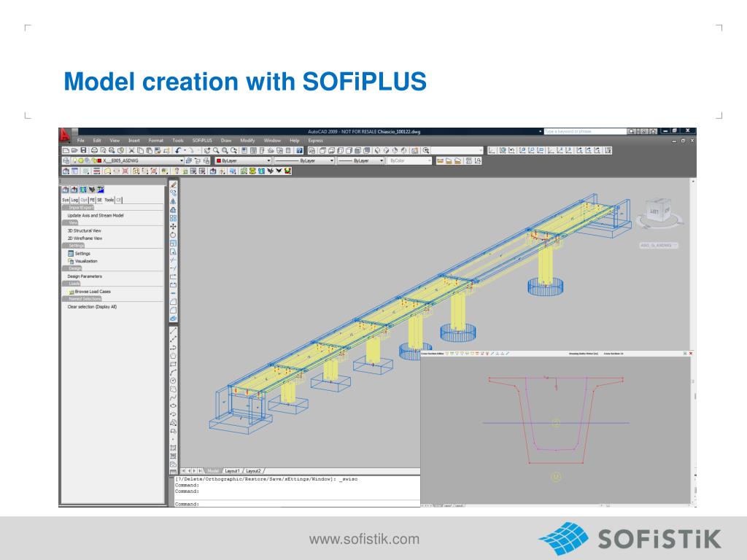Open the named views dropdown field
Image resolution: width=747 pixels, height=560 pixels.
click(x=457, y=150)
